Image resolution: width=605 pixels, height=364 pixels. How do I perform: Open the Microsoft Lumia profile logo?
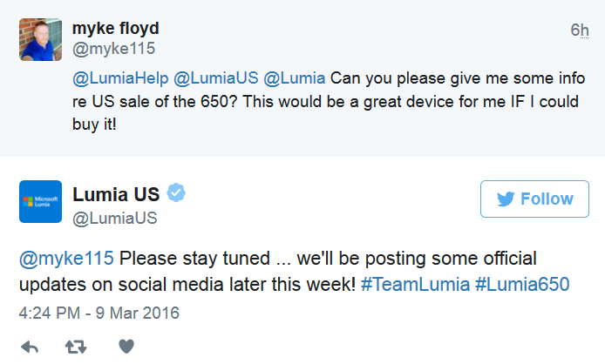point(40,201)
